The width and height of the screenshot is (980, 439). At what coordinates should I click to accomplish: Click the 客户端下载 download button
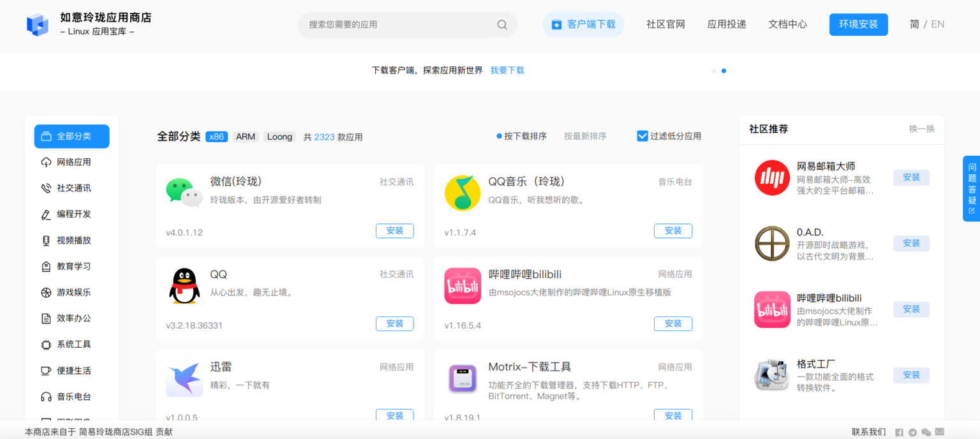[583, 24]
